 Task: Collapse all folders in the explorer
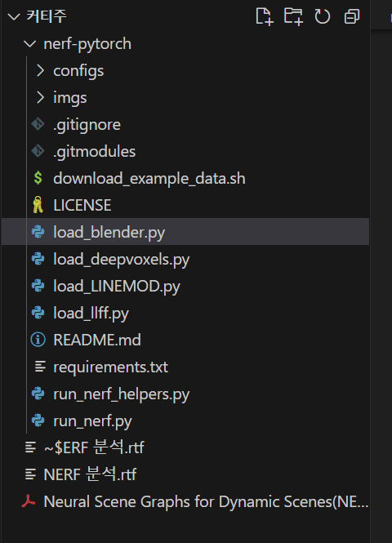click(x=351, y=16)
